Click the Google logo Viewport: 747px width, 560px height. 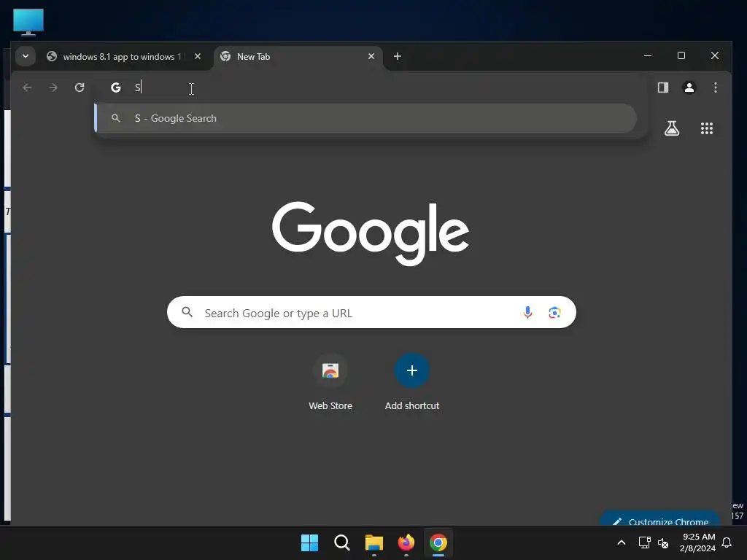pyautogui.click(x=371, y=233)
